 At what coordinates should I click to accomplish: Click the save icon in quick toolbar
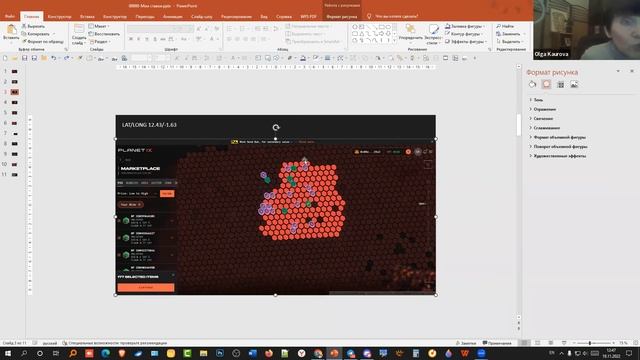click(x=24, y=58)
